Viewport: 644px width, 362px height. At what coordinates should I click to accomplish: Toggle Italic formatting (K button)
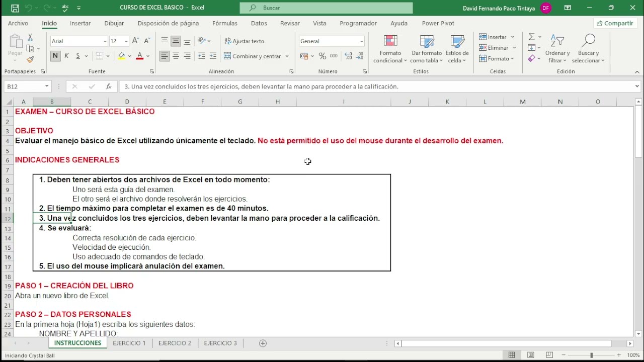(66, 56)
